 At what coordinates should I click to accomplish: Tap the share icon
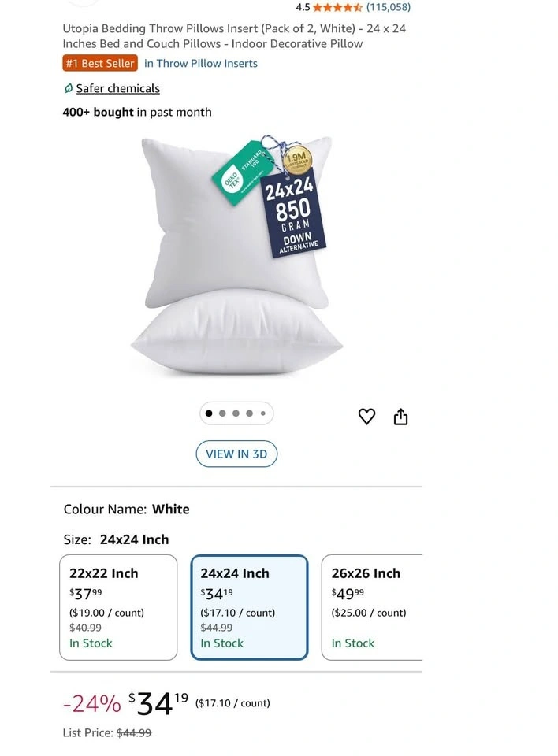(x=400, y=416)
